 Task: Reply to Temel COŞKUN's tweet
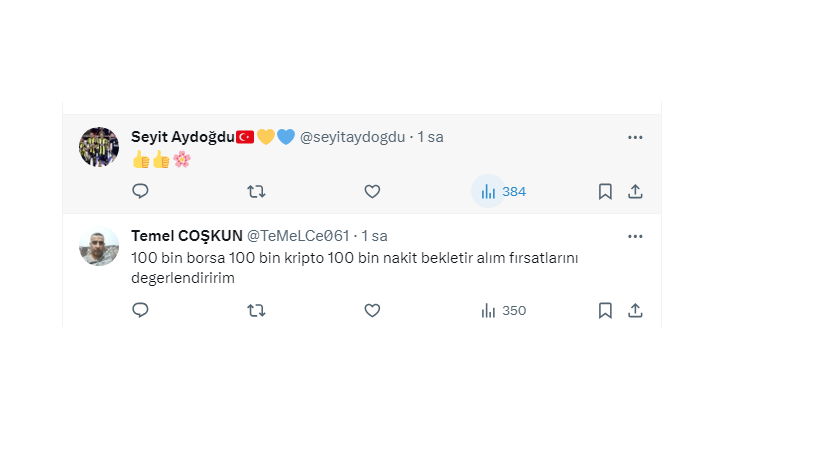(140, 310)
